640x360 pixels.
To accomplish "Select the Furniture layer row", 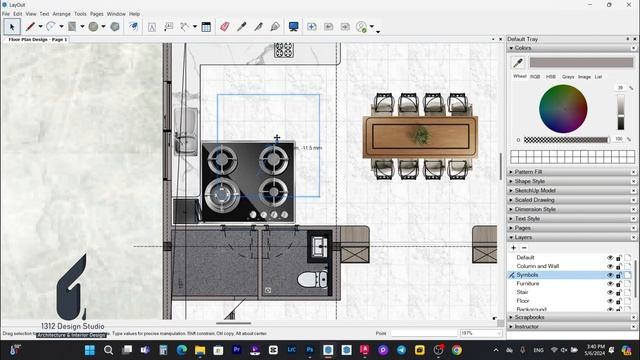I will 570,284.
